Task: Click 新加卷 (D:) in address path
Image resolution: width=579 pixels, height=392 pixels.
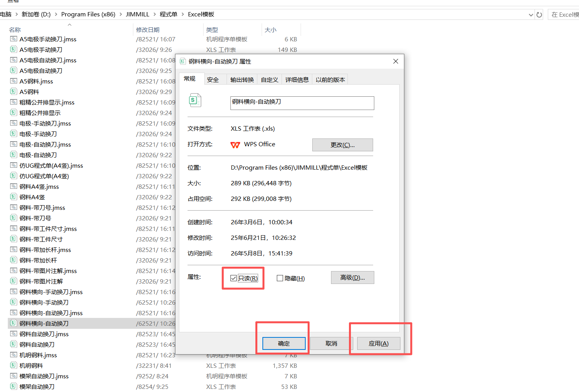Action: tap(36, 14)
